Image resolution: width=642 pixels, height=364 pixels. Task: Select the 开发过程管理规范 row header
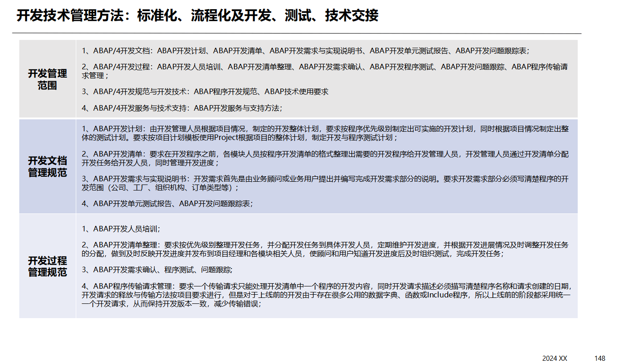tap(47, 266)
